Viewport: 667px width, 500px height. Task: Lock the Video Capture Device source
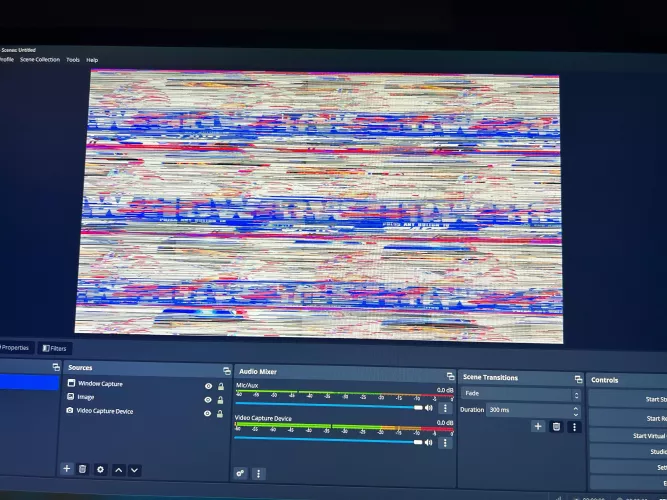(220, 414)
